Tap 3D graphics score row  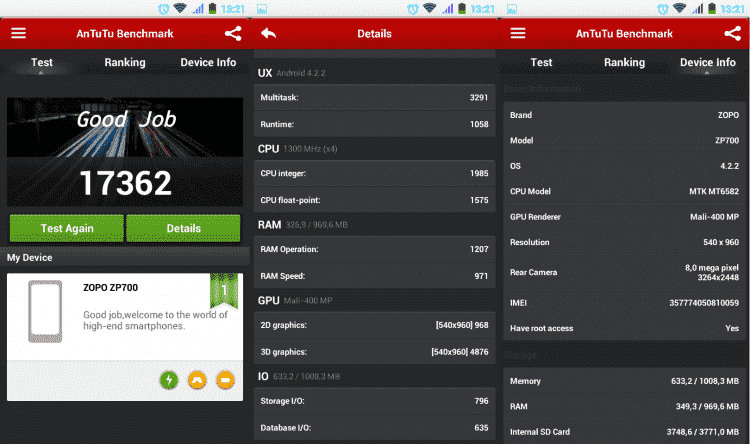(375, 352)
